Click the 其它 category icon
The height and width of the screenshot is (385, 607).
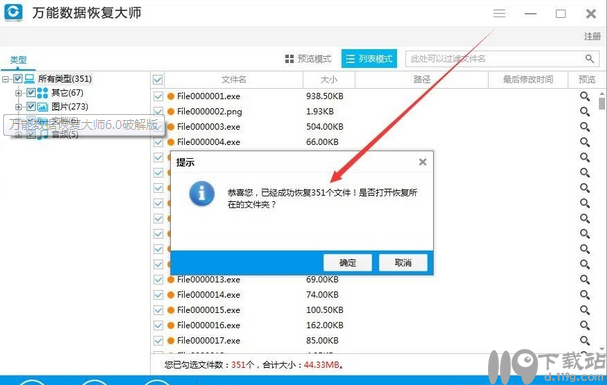(x=43, y=93)
